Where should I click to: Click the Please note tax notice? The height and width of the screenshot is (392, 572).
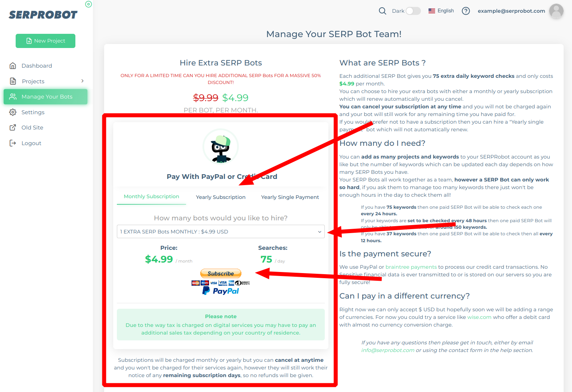click(221, 325)
